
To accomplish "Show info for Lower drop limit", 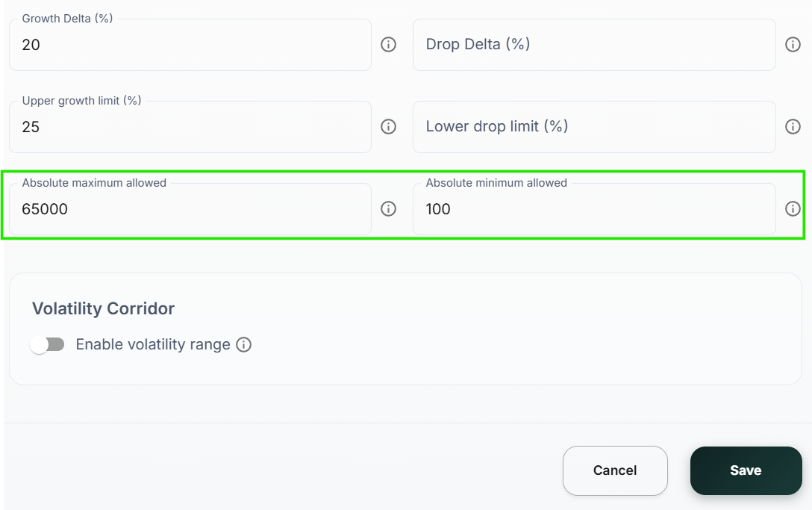I will pos(793,127).
